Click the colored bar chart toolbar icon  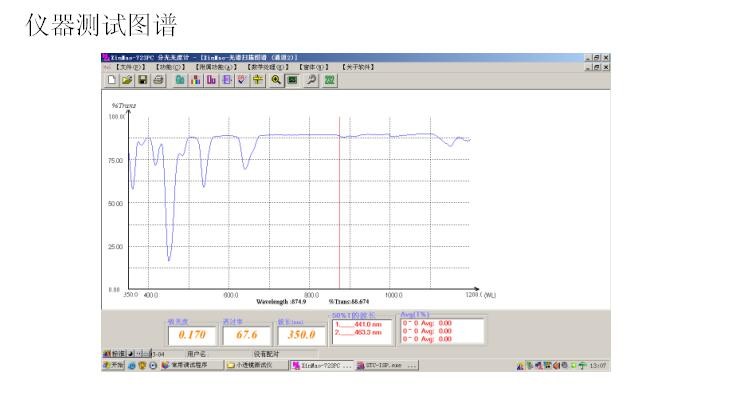(x=196, y=79)
